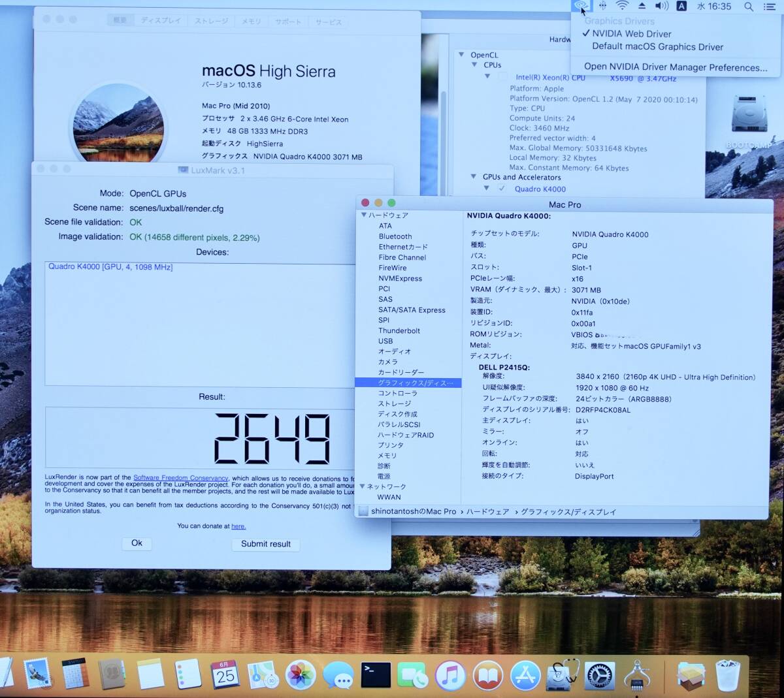Image resolution: width=784 pixels, height=698 pixels.
Task: Select Thunderbolt in the hardware sidebar
Action: (x=399, y=330)
